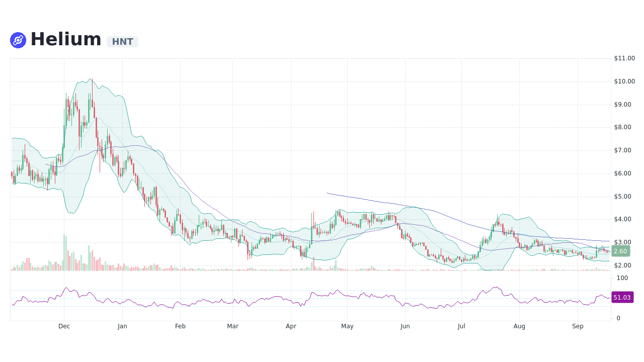Click the $11.00 price axis label
Image resolution: width=644 pixels, height=362 pixels.
pos(623,58)
